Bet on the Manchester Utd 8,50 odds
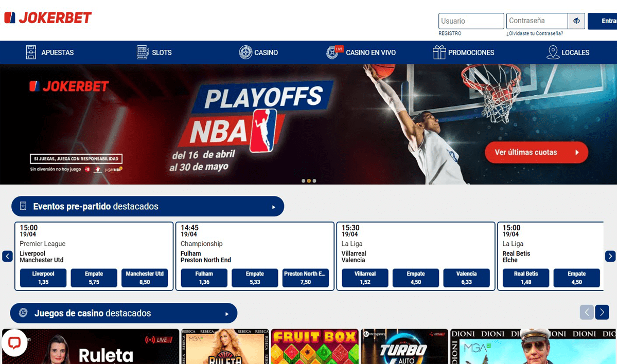617x364 pixels. (145, 278)
